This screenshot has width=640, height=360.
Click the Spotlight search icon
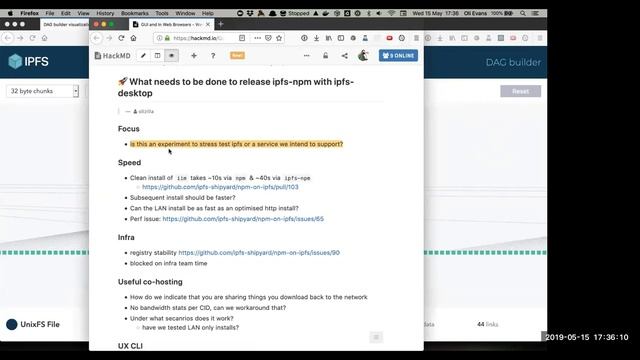pyautogui.click(x=523, y=13)
